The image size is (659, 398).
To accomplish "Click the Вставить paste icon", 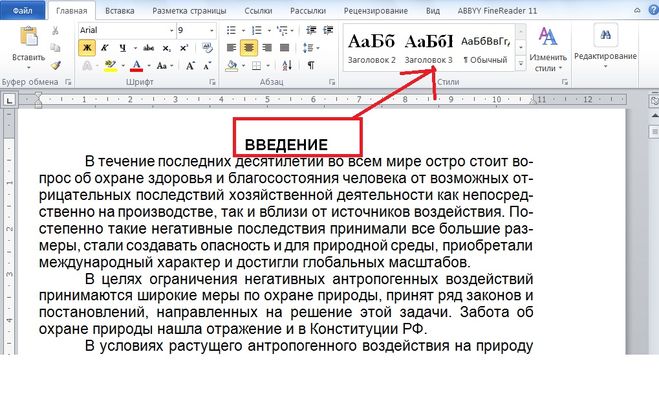I will tap(29, 37).
